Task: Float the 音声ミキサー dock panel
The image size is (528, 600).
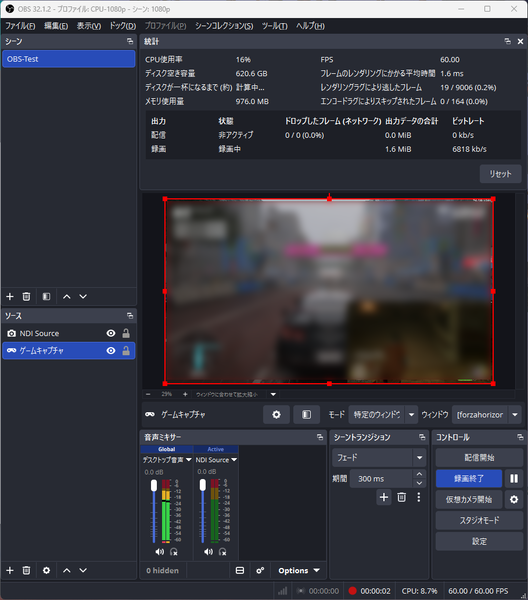Action: pos(320,437)
